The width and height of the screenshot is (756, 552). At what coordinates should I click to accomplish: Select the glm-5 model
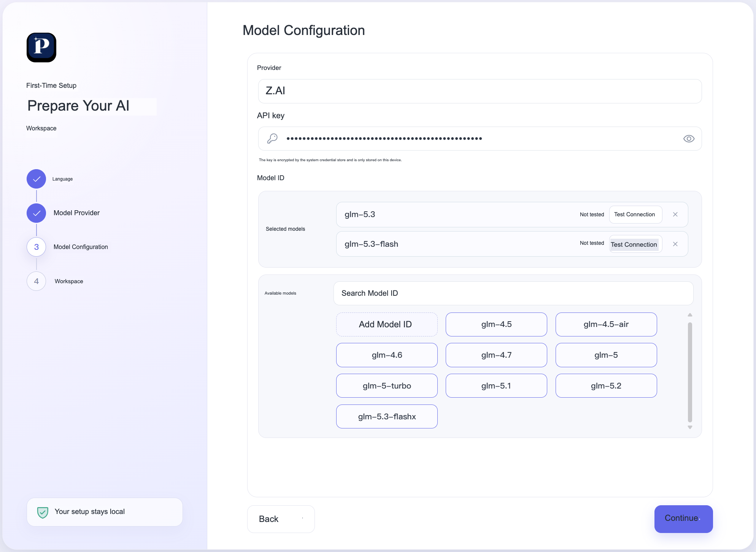(606, 355)
